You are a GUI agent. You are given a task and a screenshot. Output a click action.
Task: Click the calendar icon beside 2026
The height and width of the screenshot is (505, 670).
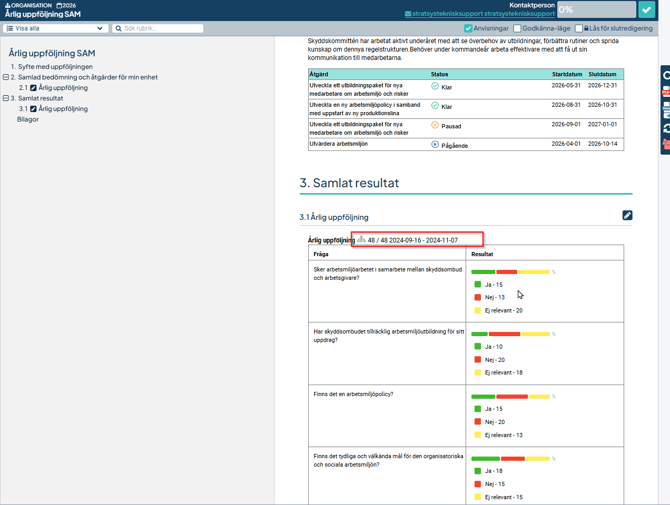pos(59,6)
